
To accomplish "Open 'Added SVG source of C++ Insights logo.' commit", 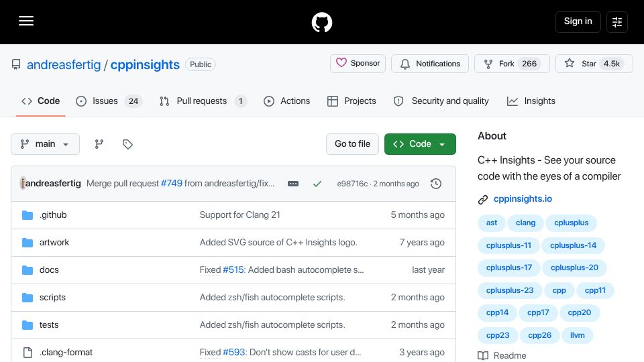I will (278, 243).
